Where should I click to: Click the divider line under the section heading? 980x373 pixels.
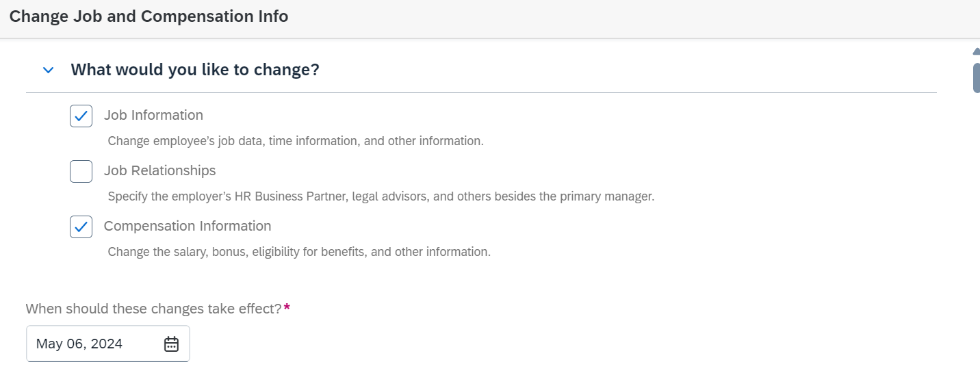click(x=481, y=92)
